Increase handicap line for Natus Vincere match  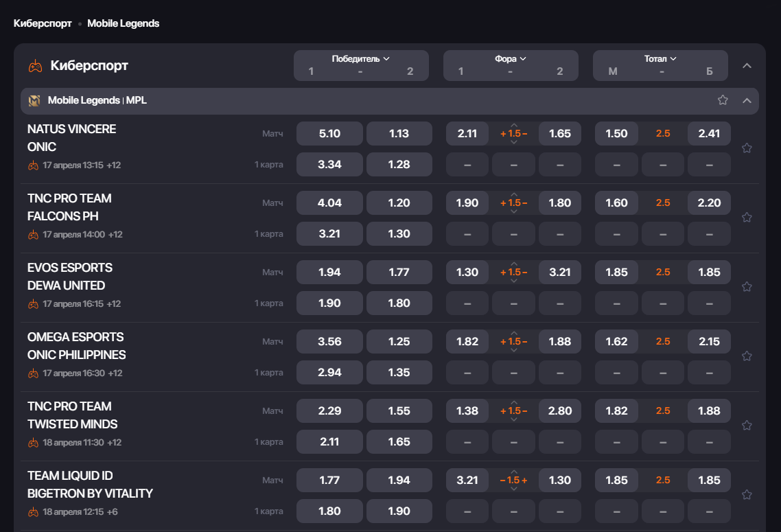click(514, 125)
